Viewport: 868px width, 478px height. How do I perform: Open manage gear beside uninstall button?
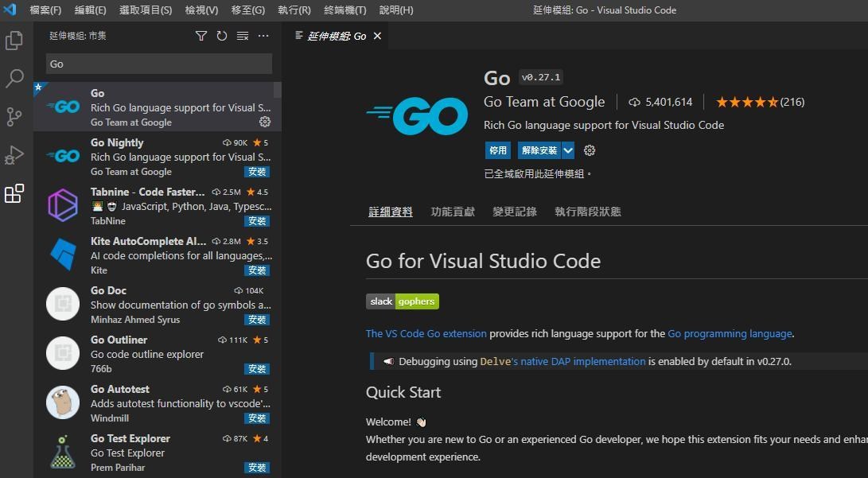tap(590, 150)
